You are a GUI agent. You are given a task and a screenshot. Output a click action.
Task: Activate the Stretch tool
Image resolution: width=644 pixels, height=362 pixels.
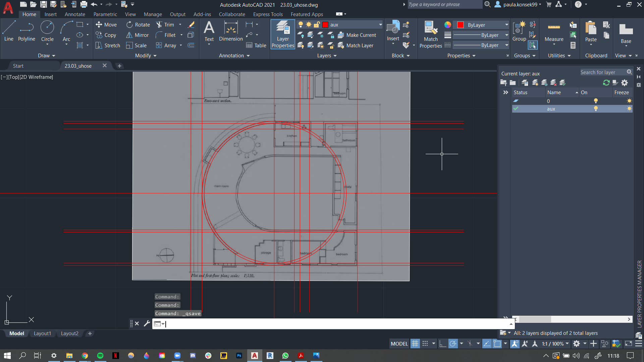[108, 45]
